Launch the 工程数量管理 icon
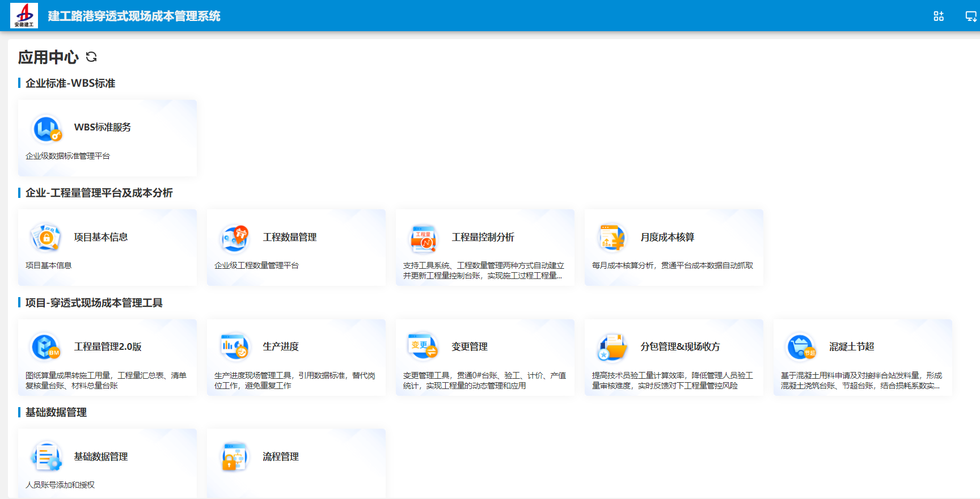Screen dimensions: 980x499 (x=235, y=238)
